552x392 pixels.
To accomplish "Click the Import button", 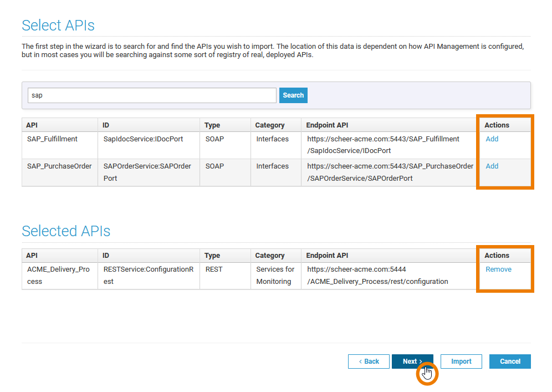I will coord(461,362).
